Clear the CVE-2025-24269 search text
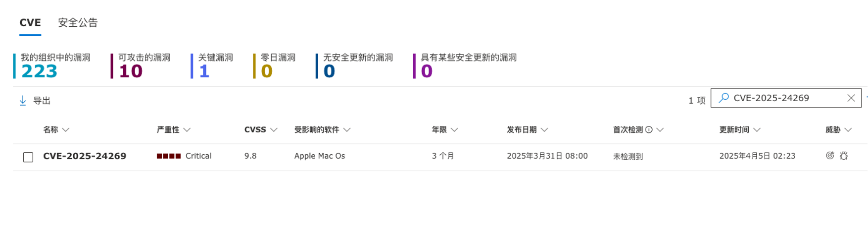 (851, 98)
